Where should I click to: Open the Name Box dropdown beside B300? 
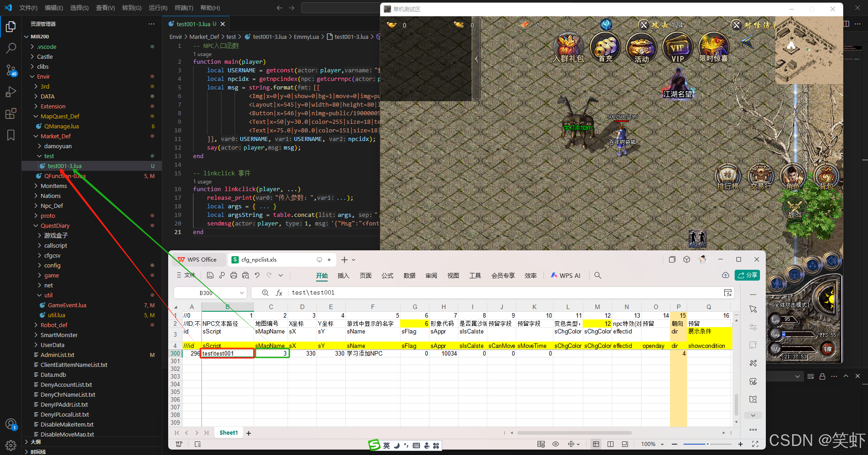[x=241, y=293]
